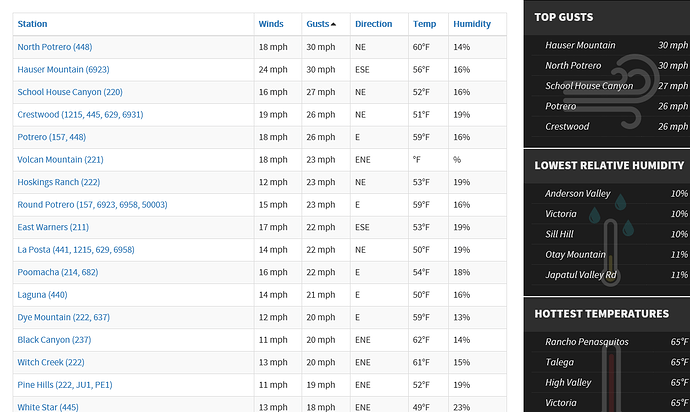Open School House Canyon (220) link
The image size is (690, 412).
click(x=70, y=92)
